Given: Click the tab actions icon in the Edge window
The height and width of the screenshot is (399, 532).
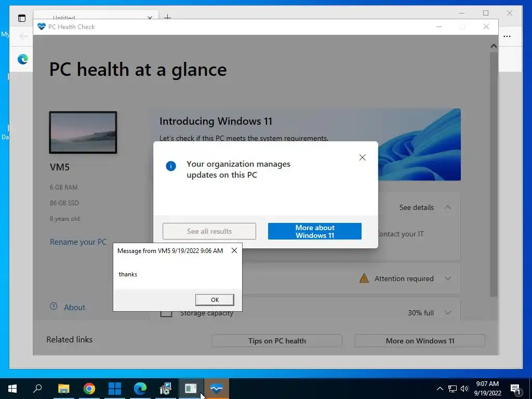Looking at the screenshot, I should pos(22,18).
